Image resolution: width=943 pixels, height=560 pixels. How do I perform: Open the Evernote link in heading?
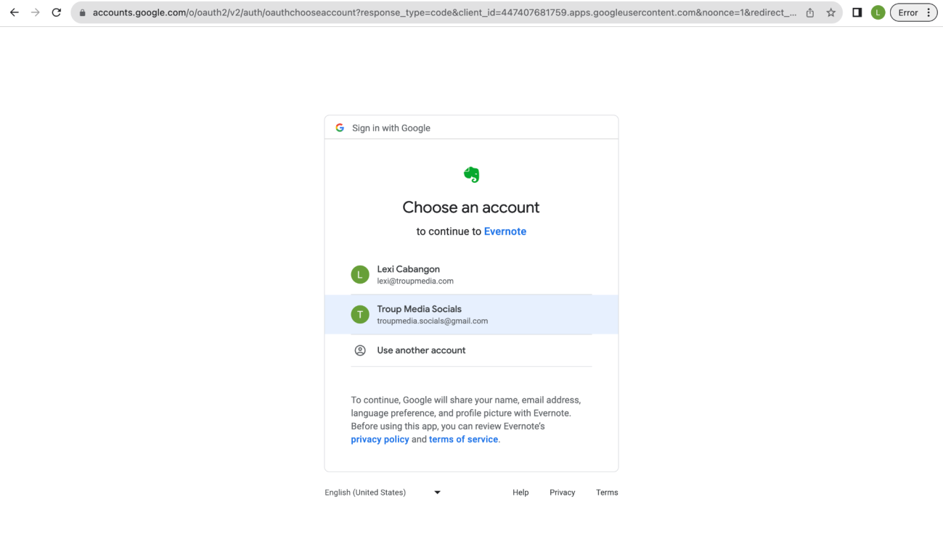coord(505,231)
